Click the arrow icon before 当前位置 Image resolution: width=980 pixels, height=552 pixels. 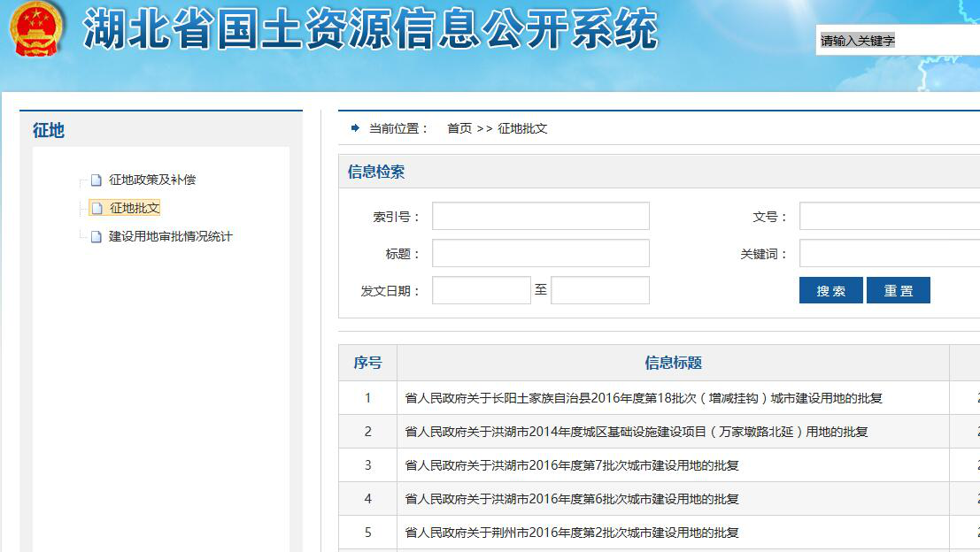point(355,128)
